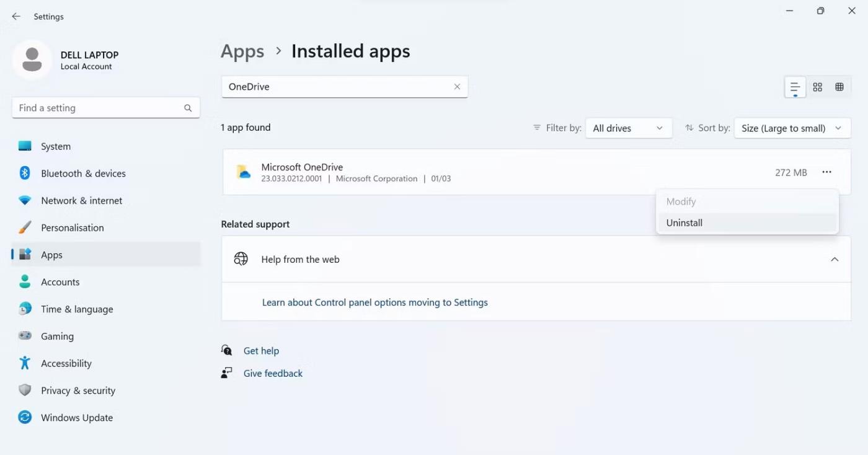Open the three-dot menu for Microsoft OneDrive
This screenshot has width=868, height=455.
coord(826,172)
